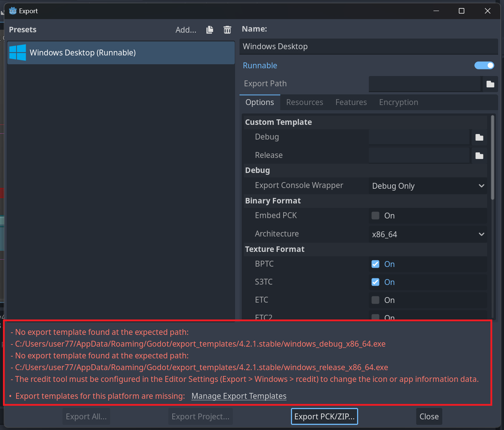Click Manage Export Templates link

(x=239, y=396)
